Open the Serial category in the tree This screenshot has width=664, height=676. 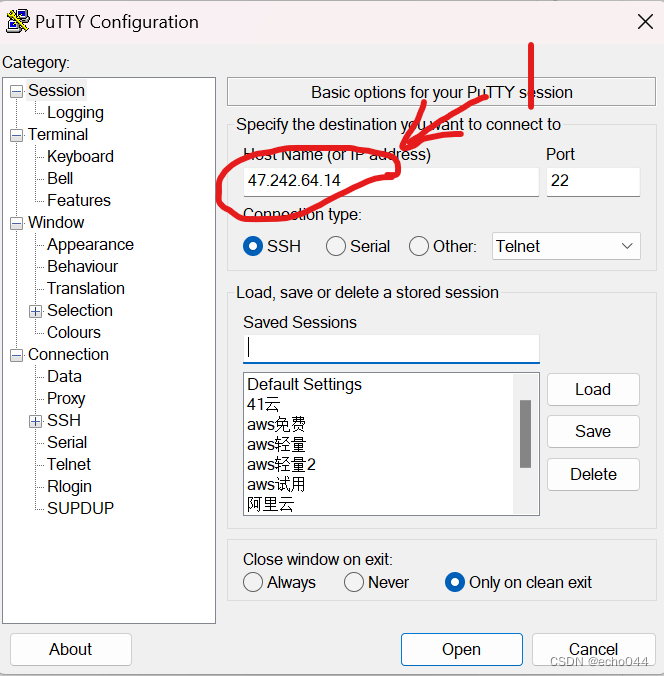click(67, 442)
